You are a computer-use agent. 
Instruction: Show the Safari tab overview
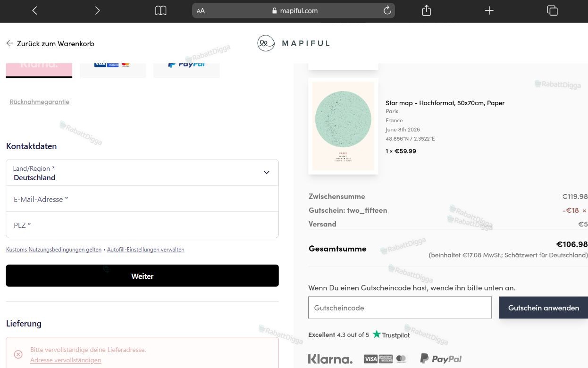point(552,10)
